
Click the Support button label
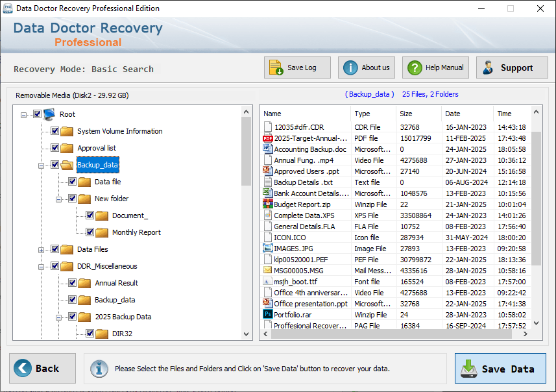pos(516,67)
